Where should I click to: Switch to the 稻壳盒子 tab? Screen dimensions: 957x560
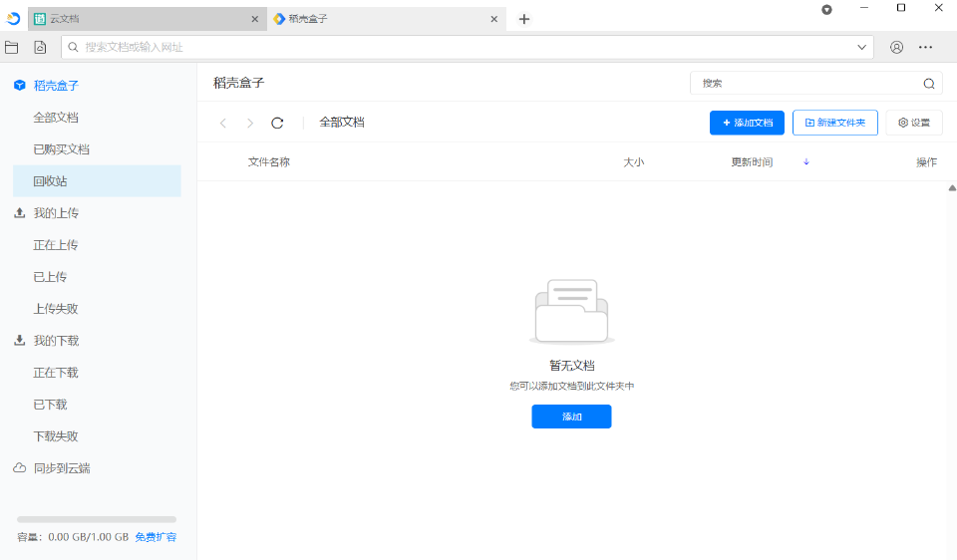pos(387,19)
